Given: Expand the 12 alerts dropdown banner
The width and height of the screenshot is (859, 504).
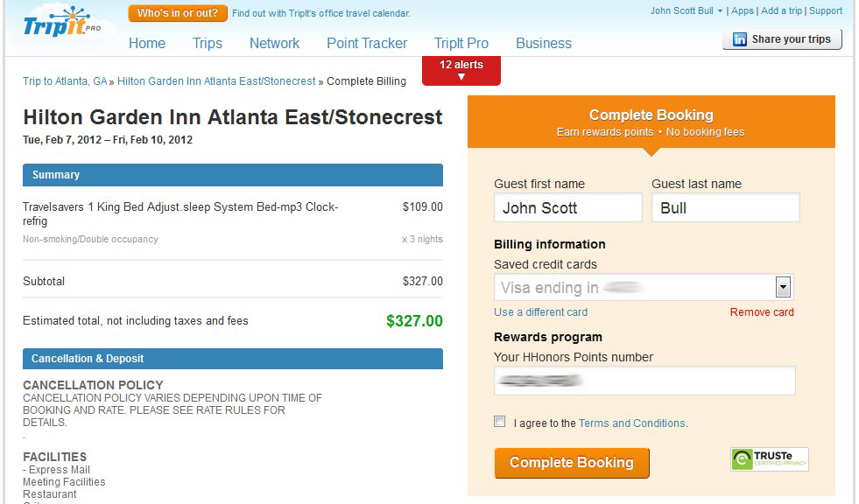Looking at the screenshot, I should pyautogui.click(x=461, y=71).
